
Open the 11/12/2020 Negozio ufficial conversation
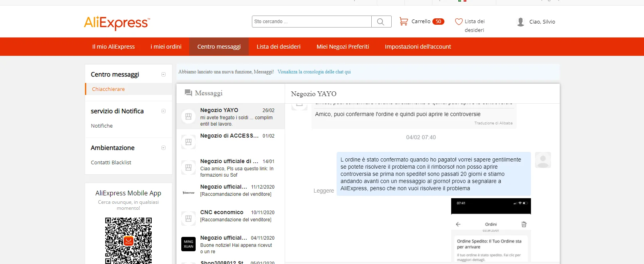[x=231, y=193]
